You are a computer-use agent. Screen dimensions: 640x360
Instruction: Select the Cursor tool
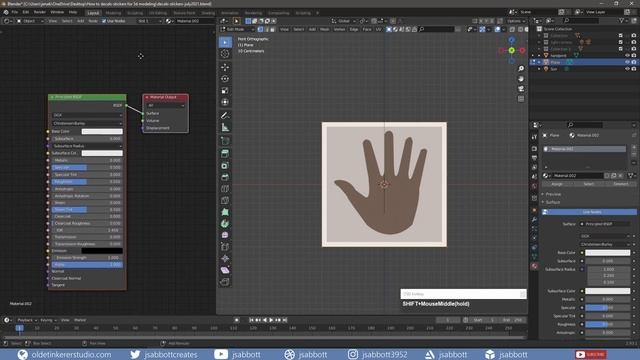225,54
